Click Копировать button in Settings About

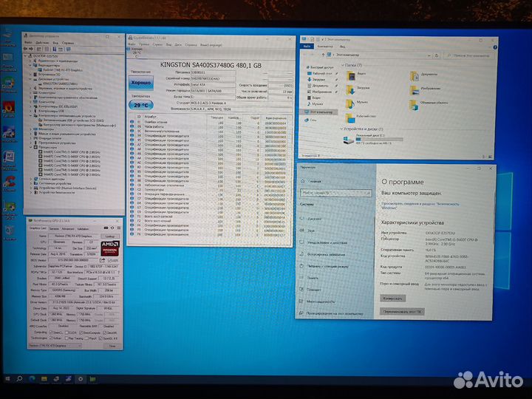(x=392, y=299)
